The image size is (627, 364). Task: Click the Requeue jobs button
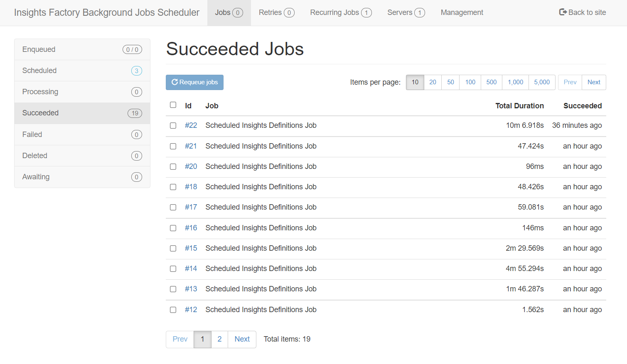pyautogui.click(x=194, y=82)
